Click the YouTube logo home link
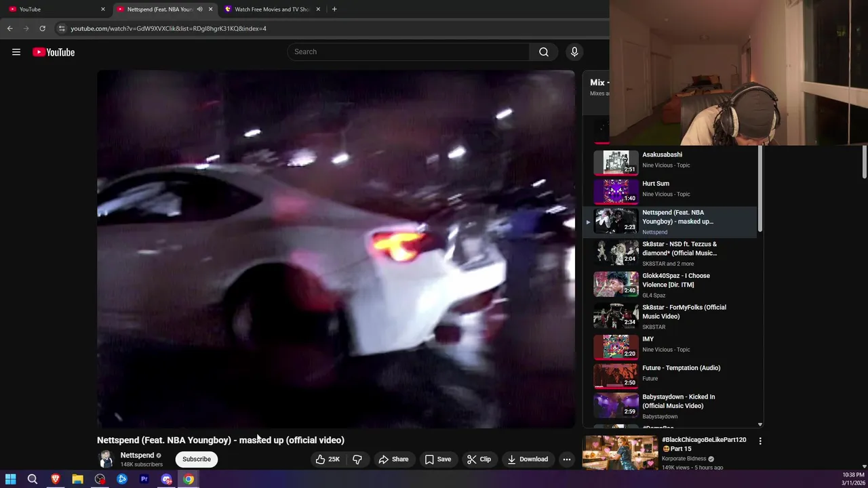The height and width of the screenshot is (488, 868). coord(54,52)
